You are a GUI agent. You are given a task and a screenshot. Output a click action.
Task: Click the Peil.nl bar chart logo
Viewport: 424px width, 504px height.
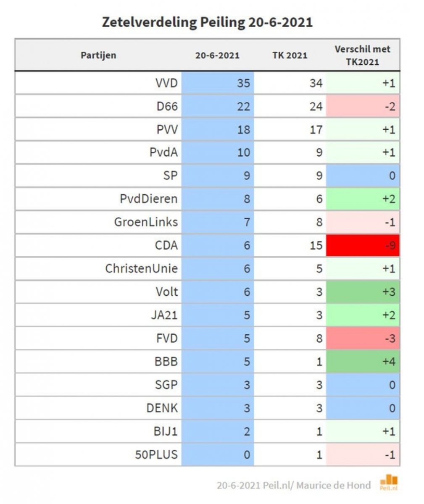click(389, 483)
